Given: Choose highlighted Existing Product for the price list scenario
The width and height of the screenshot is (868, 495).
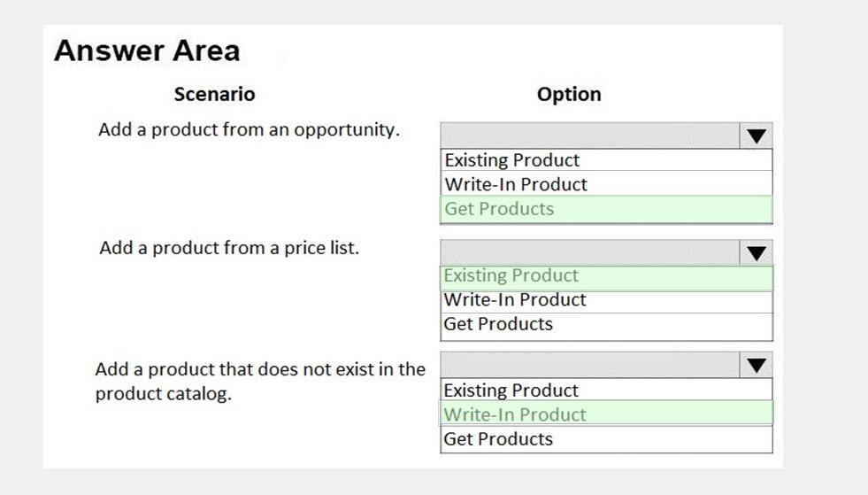Looking at the screenshot, I should [x=606, y=277].
